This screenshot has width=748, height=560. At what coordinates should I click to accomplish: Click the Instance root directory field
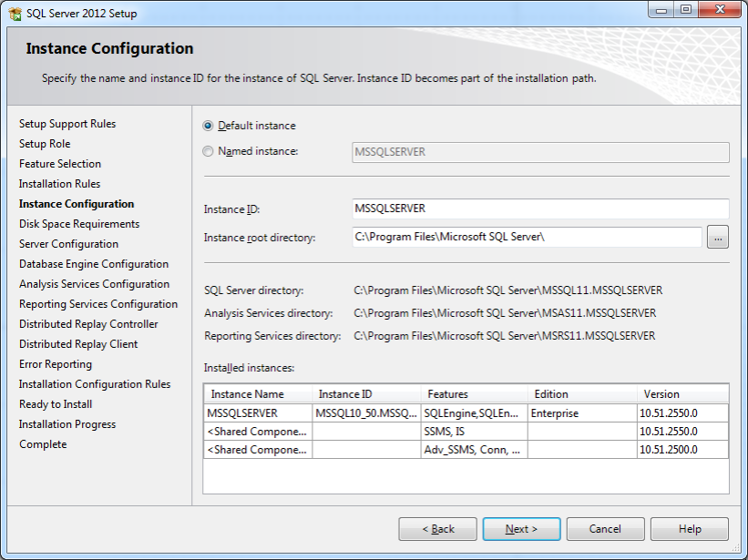click(x=527, y=237)
